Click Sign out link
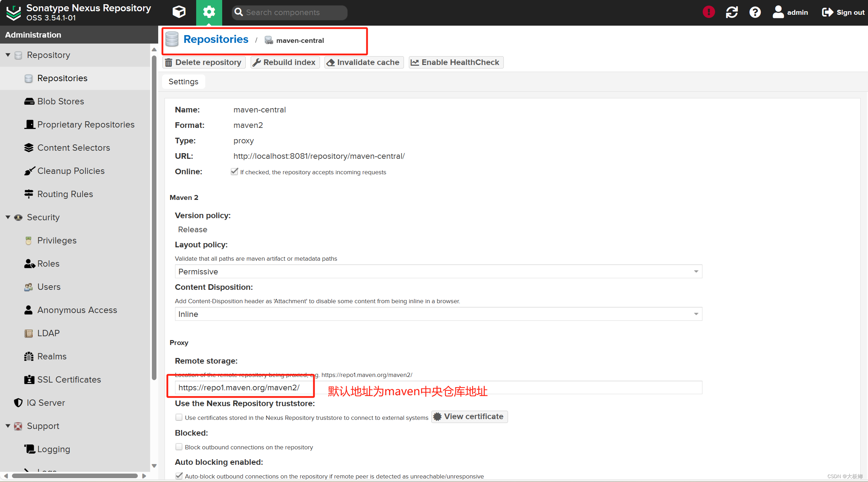The height and width of the screenshot is (482, 868). (843, 12)
